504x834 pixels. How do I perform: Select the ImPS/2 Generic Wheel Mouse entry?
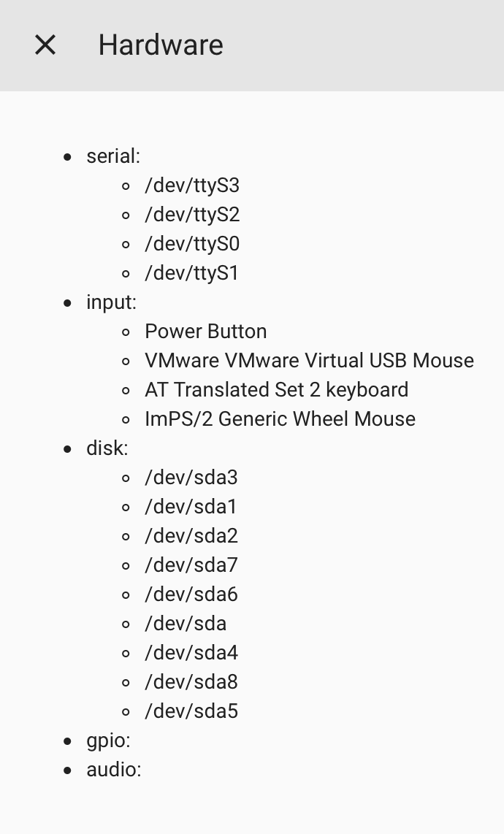(x=280, y=418)
